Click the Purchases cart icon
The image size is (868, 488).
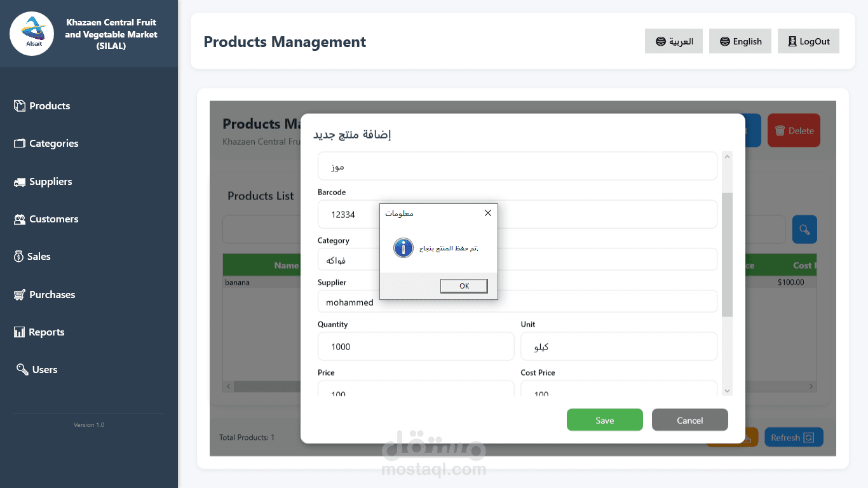point(20,295)
